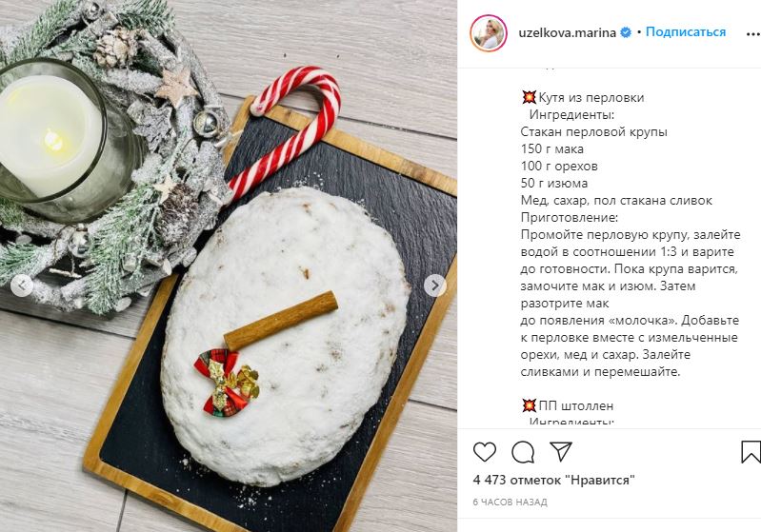Click the explosion emoji before ПП штоллен
The image size is (761, 532).
point(529,405)
